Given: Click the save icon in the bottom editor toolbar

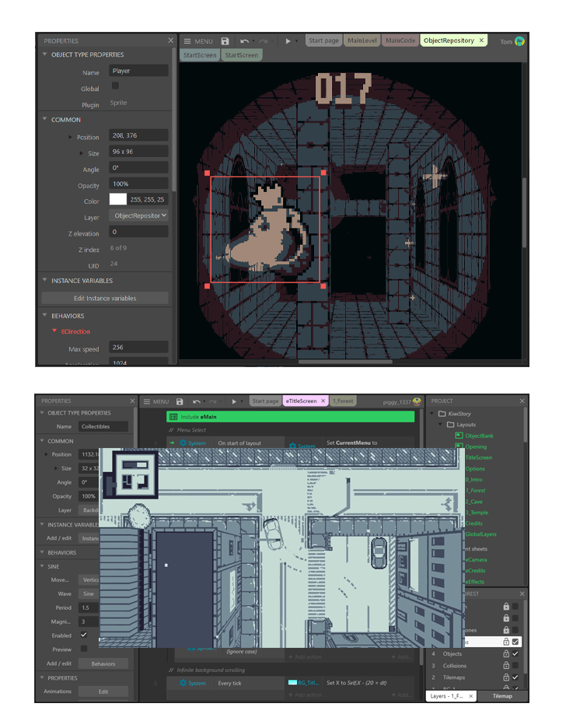Looking at the screenshot, I should coord(180,401).
